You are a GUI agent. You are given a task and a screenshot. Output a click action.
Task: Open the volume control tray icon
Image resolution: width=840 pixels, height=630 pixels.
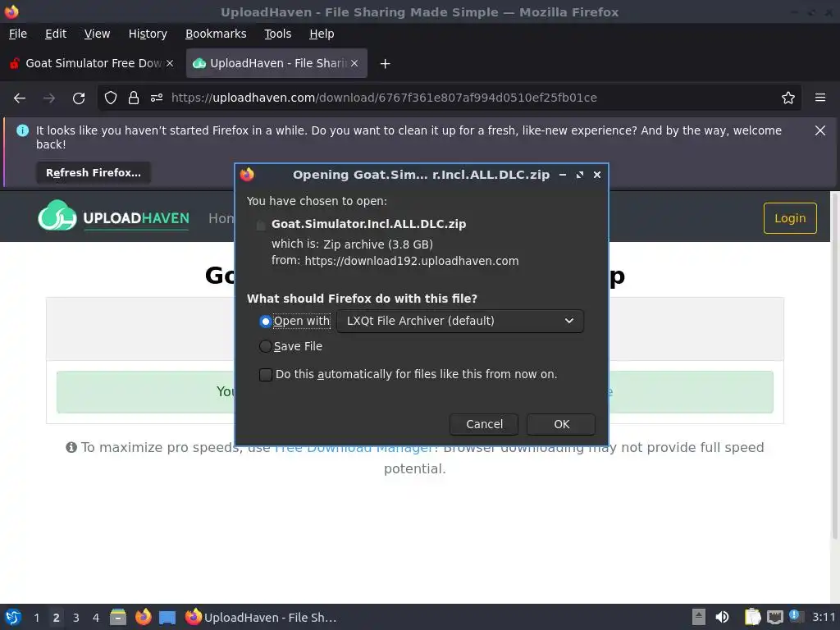coord(722,617)
